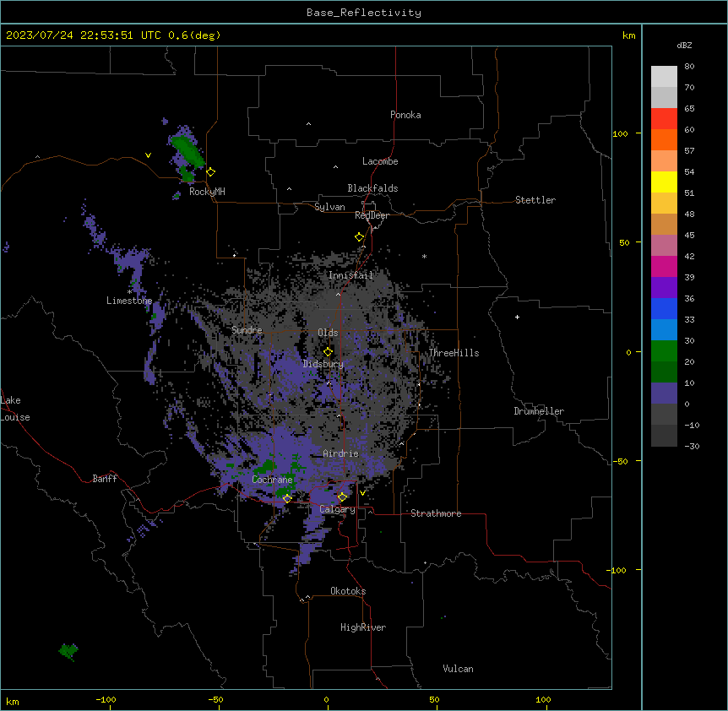Viewport: 728px width, 711px height.
Task: Click the km unit label at bottom left
Action: [x=13, y=702]
